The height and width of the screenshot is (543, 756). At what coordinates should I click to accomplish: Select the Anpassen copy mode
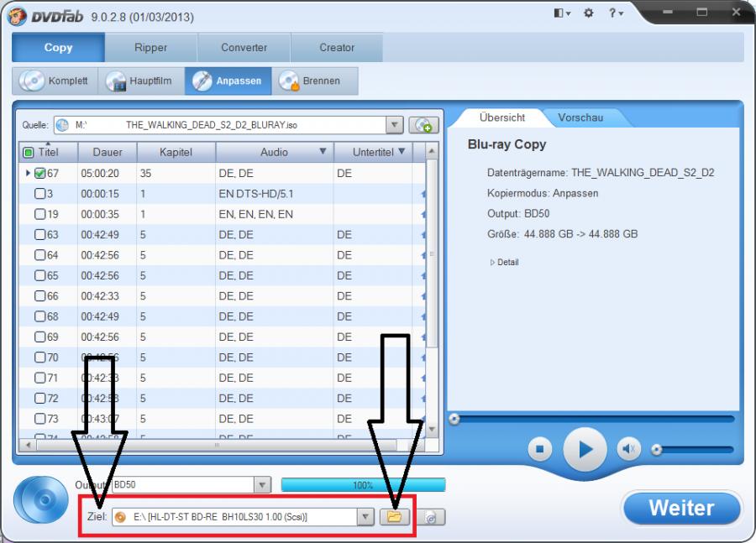[x=228, y=81]
